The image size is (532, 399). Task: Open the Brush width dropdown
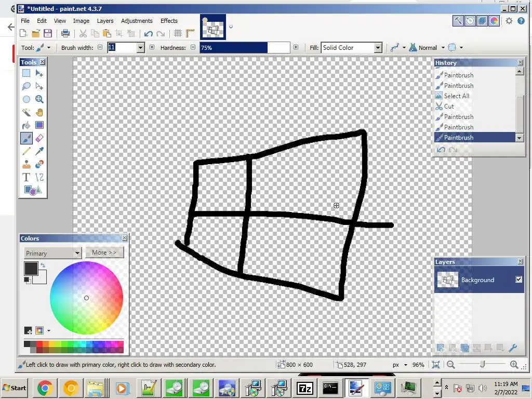(x=140, y=48)
